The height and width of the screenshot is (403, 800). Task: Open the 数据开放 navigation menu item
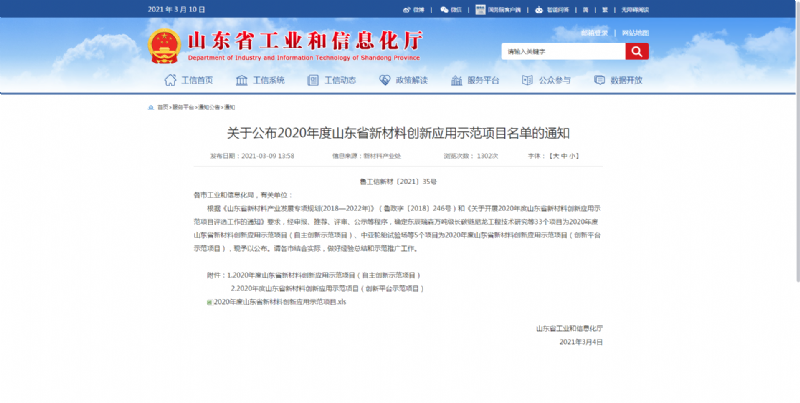click(x=619, y=80)
